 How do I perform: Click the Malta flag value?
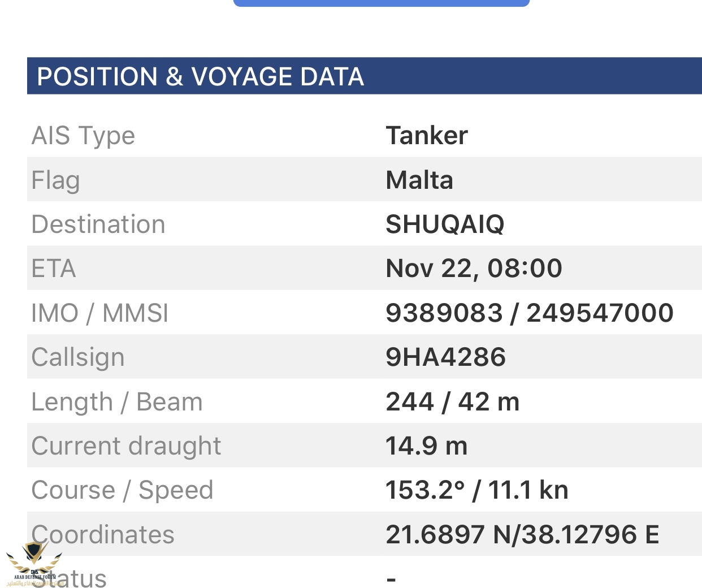point(419,180)
